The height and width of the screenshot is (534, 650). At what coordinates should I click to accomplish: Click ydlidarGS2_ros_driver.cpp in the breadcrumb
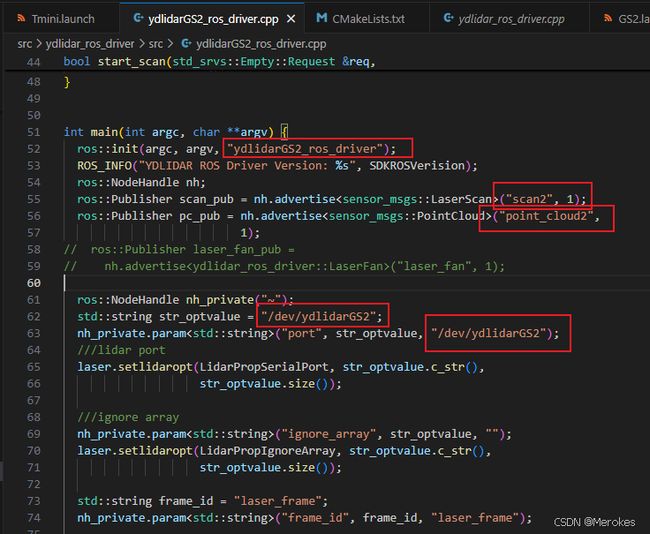coord(261,44)
